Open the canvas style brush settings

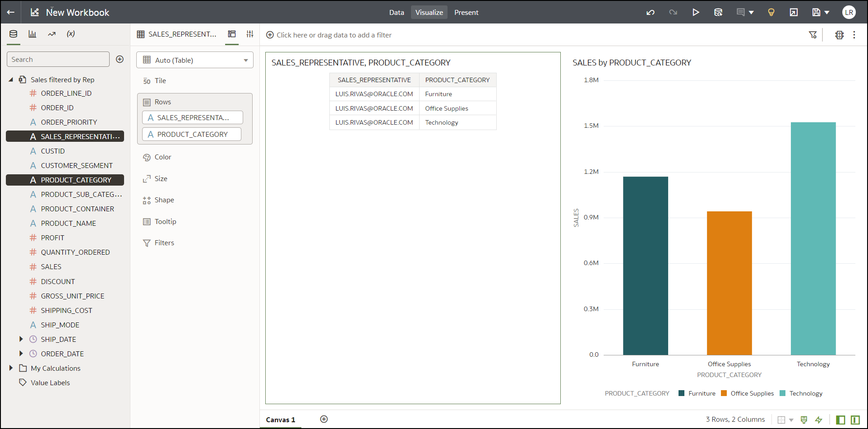(803, 420)
